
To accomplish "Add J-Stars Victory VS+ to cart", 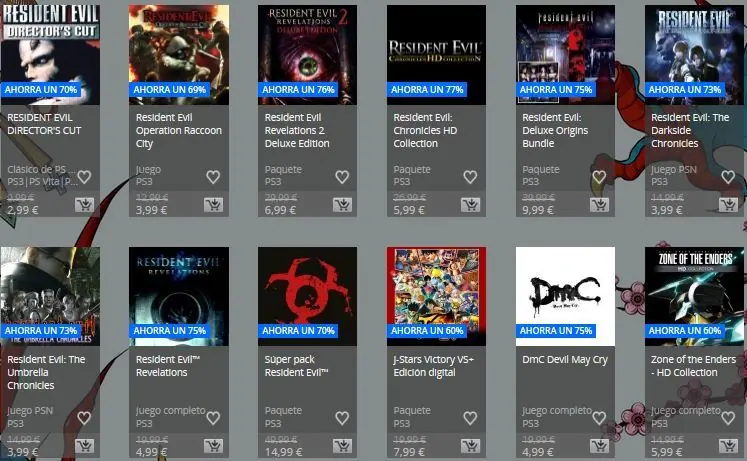I will tap(471, 446).
